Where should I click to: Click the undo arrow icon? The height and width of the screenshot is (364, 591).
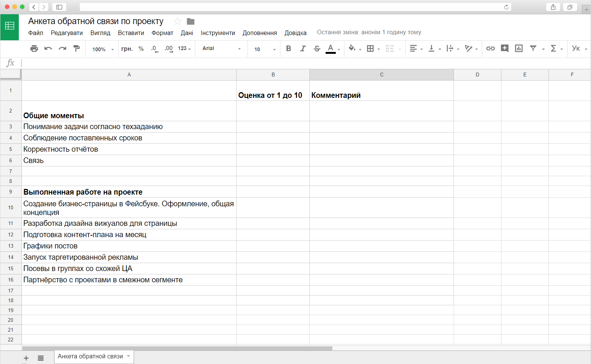pyautogui.click(x=48, y=49)
